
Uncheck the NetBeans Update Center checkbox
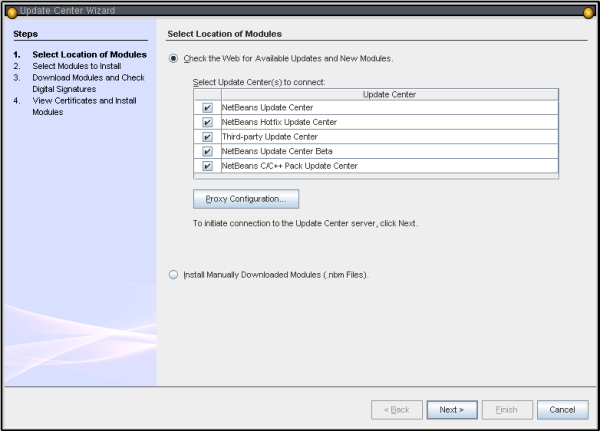click(207, 108)
